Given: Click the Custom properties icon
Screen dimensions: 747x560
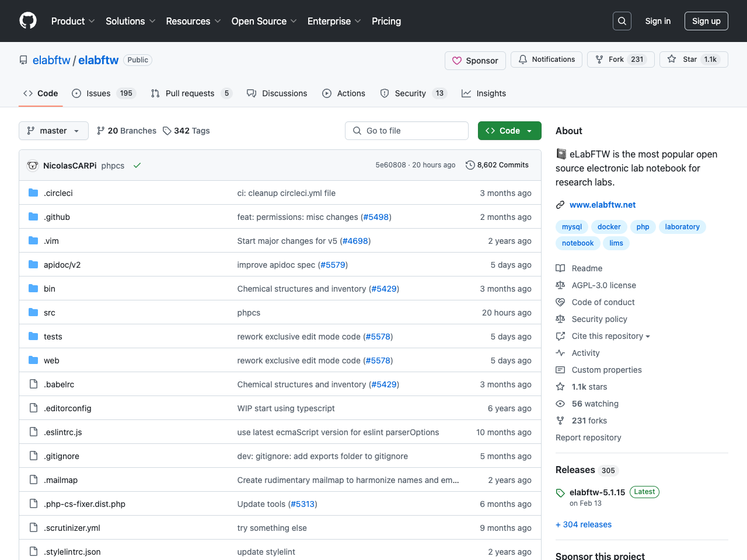Looking at the screenshot, I should coord(560,370).
